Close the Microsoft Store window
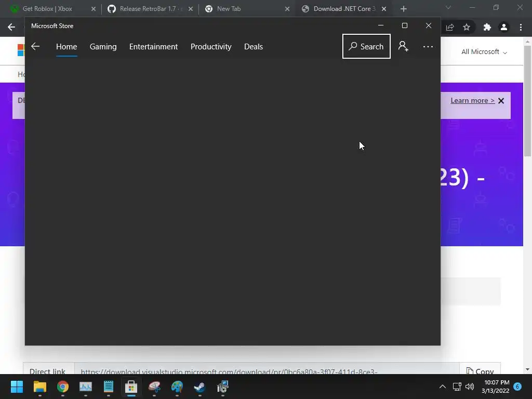This screenshot has height=399, width=532. point(429,25)
